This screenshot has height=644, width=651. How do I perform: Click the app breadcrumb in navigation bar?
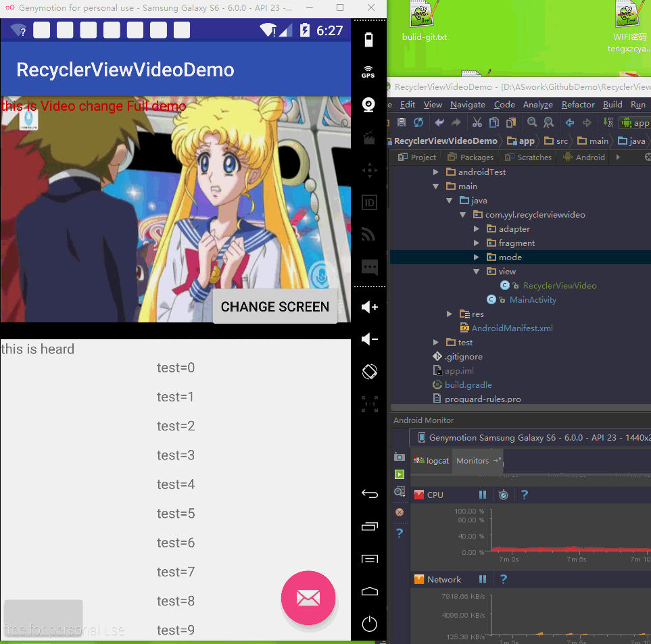521,141
